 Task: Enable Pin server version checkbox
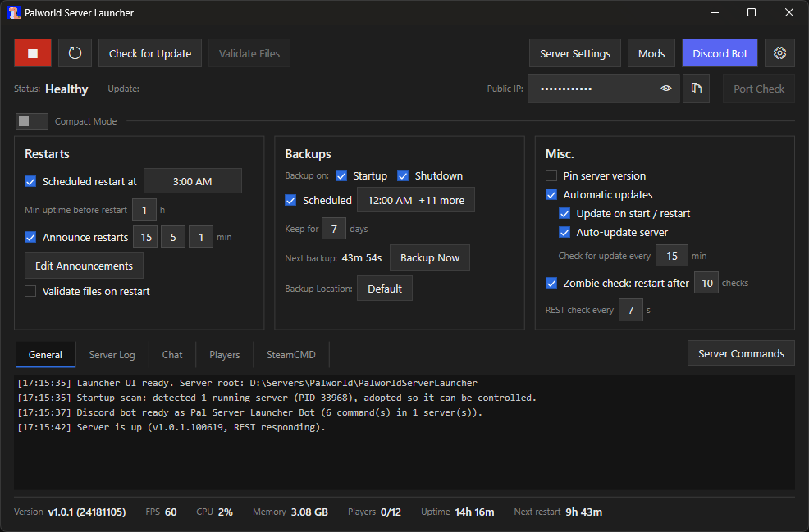coord(551,175)
